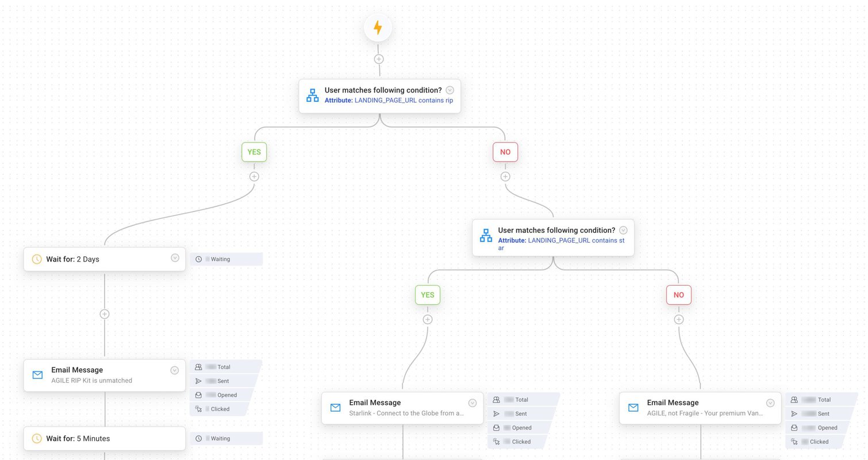Viewport: 868px width, 460px height.
Task: Add a step under the first NO branch
Action: click(x=505, y=177)
